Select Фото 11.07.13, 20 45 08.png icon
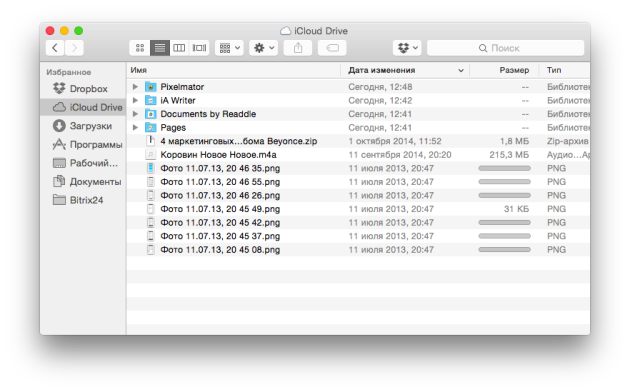The height and width of the screenshot is (392, 630). [x=151, y=250]
